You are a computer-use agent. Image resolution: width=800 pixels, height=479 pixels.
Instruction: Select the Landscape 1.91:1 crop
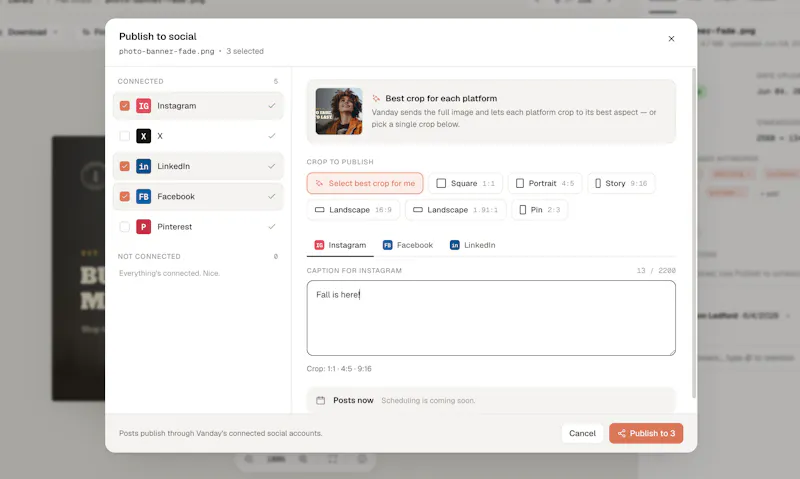456,210
